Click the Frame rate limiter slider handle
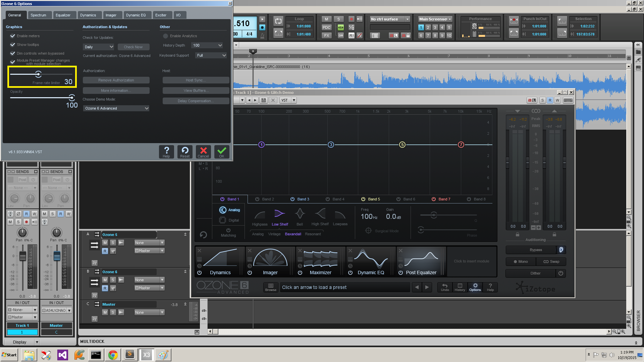 coord(39,74)
